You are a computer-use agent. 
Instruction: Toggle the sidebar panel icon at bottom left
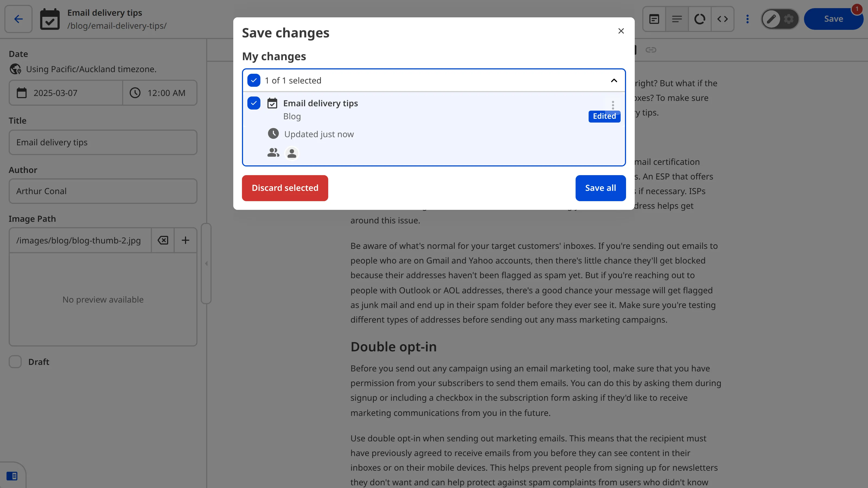coord(12,476)
